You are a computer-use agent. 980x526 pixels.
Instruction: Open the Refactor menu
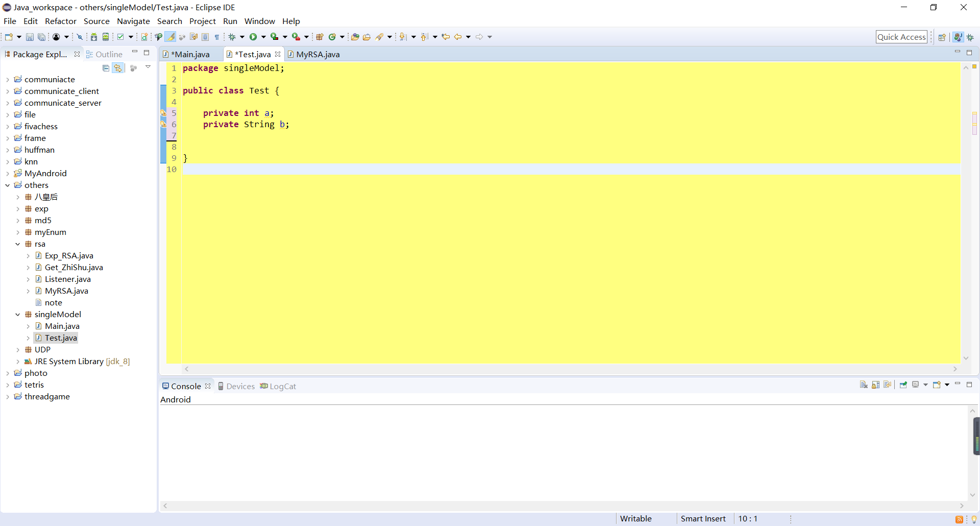click(61, 21)
